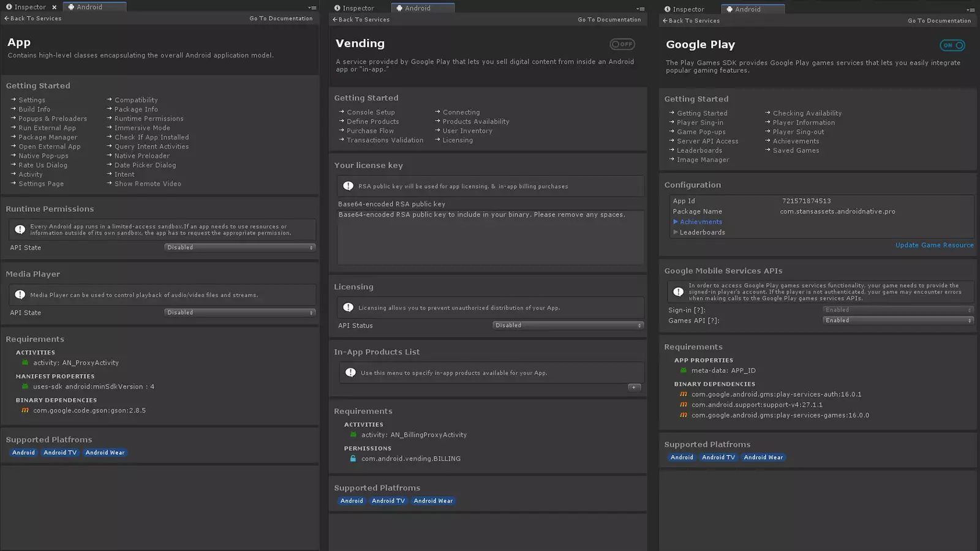Go Back To Services from App panel

pyautogui.click(x=33, y=18)
